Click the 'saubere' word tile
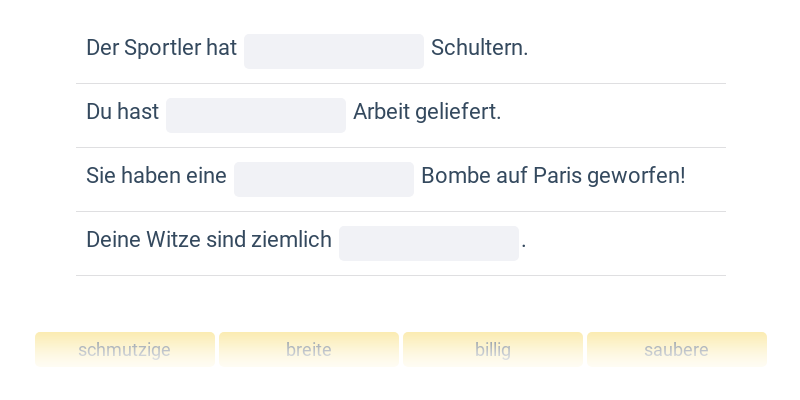 click(677, 350)
